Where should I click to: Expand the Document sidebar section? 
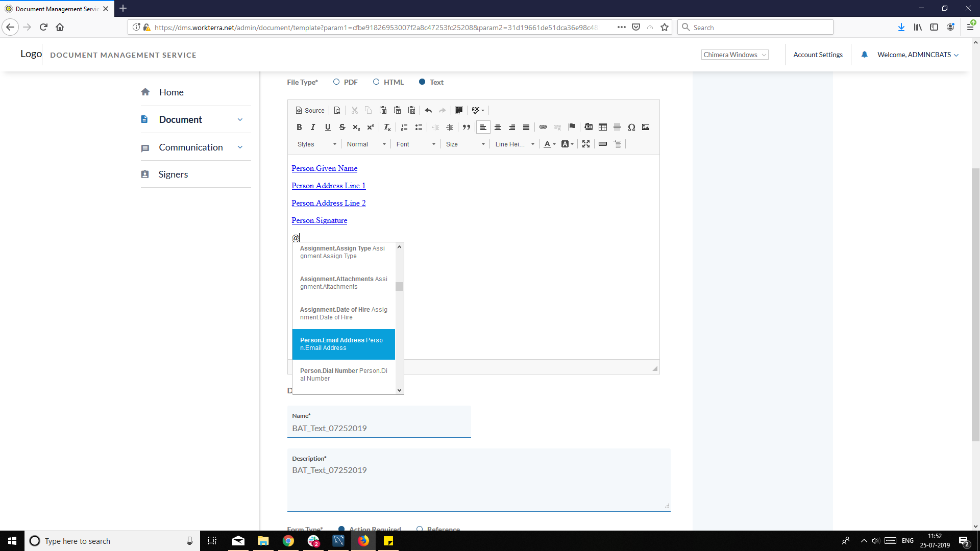tap(180, 119)
